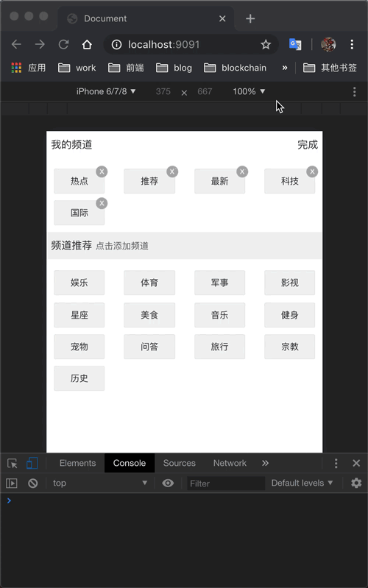Screen dimensions: 368x588
Task: Remove the 科技 channel with its x
Action: 312,171
